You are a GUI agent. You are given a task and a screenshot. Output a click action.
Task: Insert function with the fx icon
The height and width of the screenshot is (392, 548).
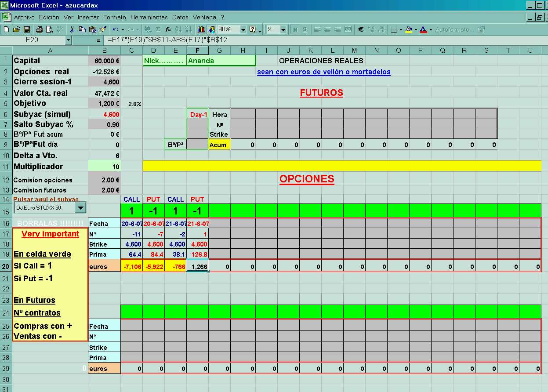[x=168, y=29]
